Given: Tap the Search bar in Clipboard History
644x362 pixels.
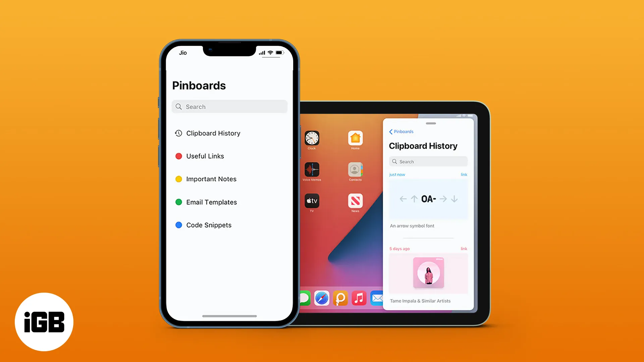Looking at the screenshot, I should point(427,161).
